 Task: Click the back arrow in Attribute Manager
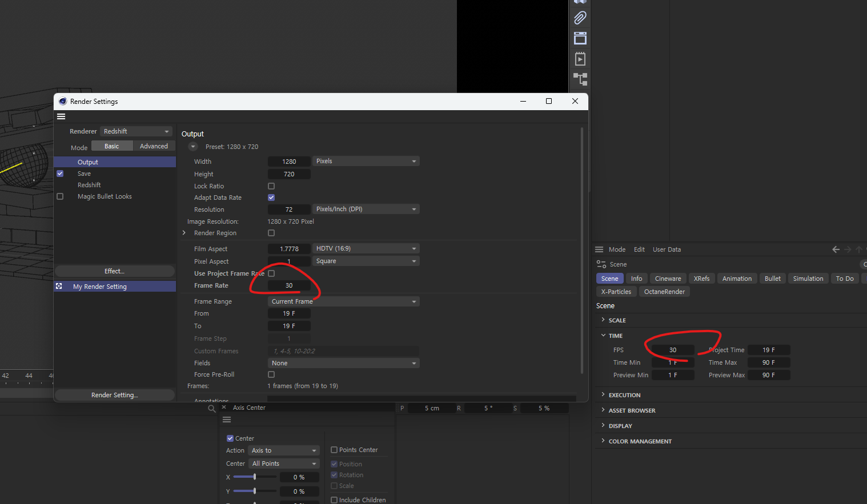836,249
